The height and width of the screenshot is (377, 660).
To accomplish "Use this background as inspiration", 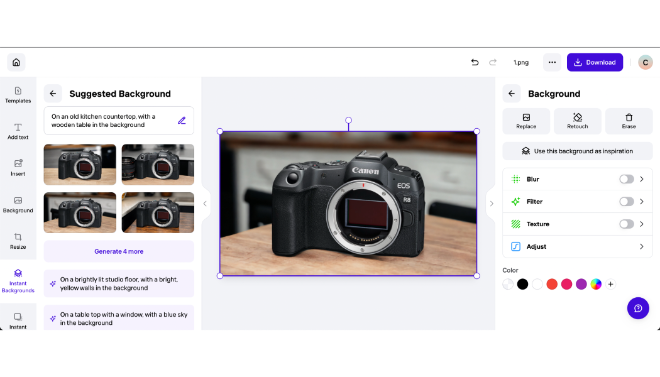I will (578, 151).
